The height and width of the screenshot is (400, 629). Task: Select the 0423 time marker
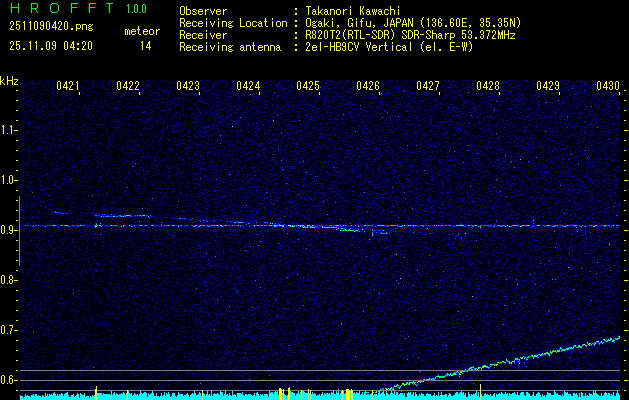[188, 87]
